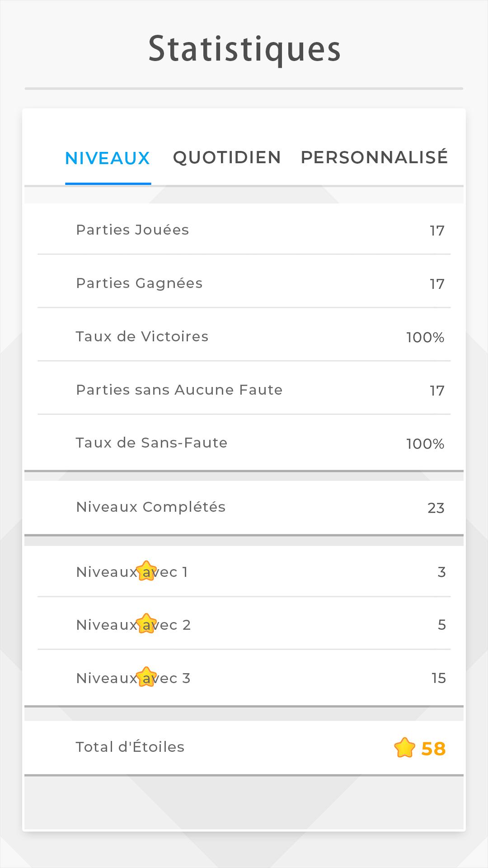Tap the 100% Sans-Faute rate value
This screenshot has width=488, height=868.
pyautogui.click(x=425, y=444)
